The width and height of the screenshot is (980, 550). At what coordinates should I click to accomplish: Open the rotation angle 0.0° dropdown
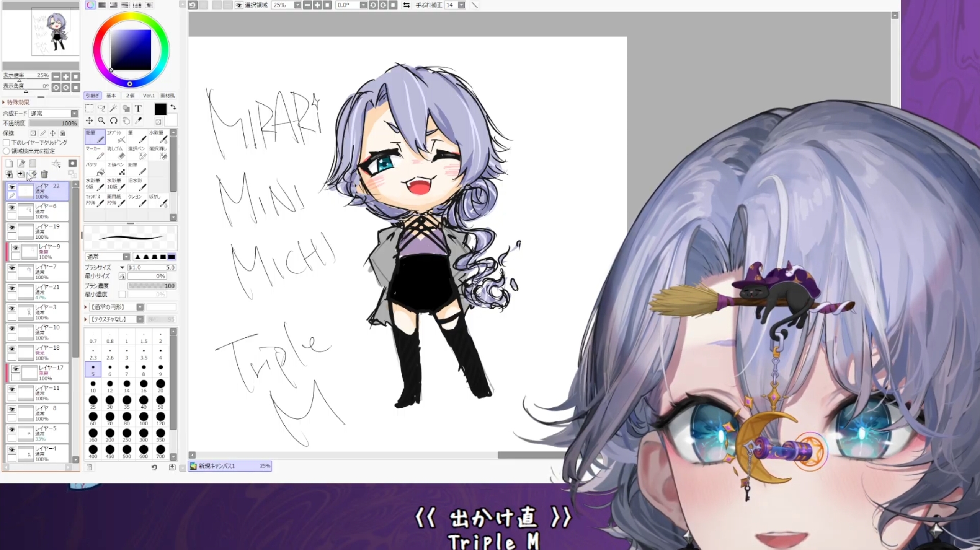[363, 5]
